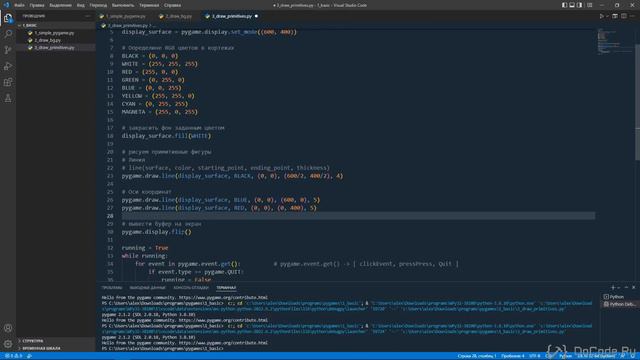The height and width of the screenshot is (360, 640).
Task: Open the Run (Выполнить) menu
Action: (123, 5)
